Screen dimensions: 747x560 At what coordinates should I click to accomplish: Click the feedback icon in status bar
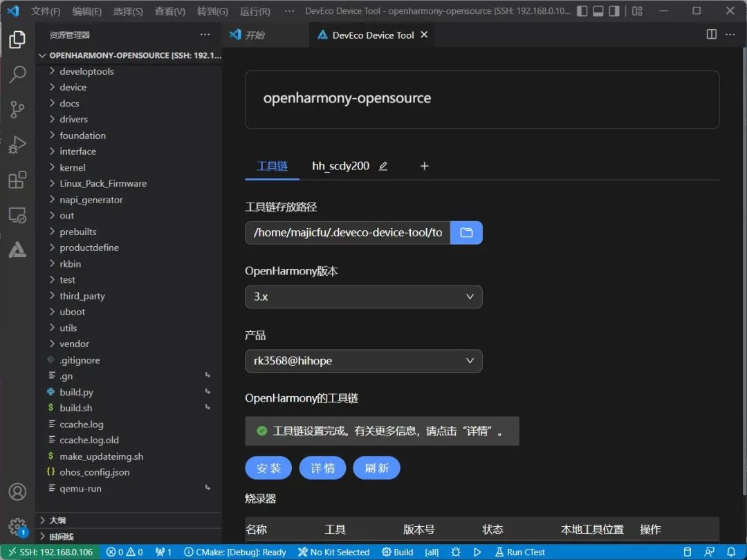[x=710, y=552]
